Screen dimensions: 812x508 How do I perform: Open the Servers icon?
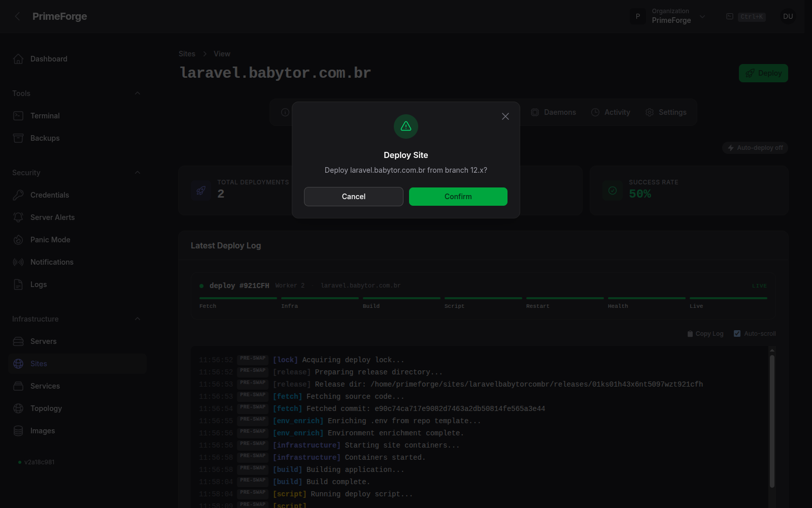coord(18,341)
